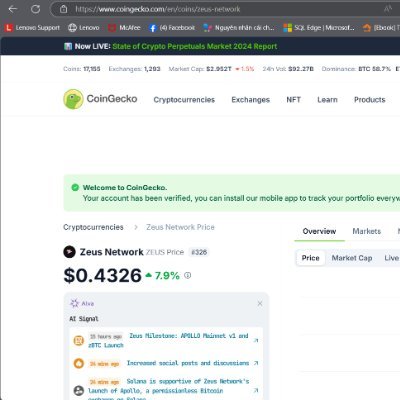The width and height of the screenshot is (400, 400).
Task: Click arrow icon beside Zeus Milestone signal
Action: click(x=256, y=340)
